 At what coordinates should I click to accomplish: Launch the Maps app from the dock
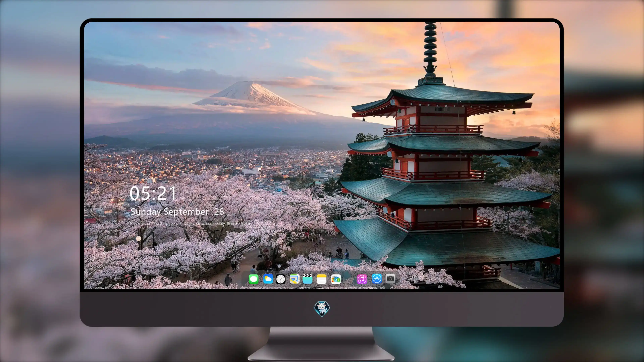[294, 279]
